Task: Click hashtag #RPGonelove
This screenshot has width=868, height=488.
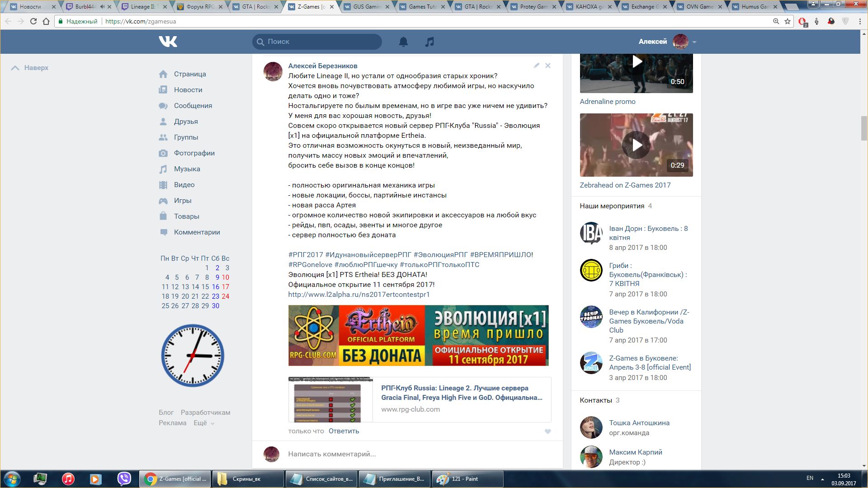Action: 310,265
